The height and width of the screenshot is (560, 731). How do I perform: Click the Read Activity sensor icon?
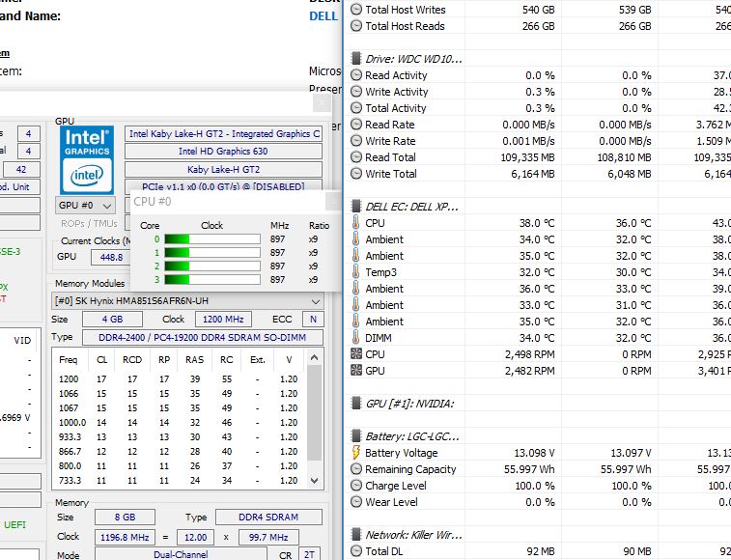(x=356, y=75)
